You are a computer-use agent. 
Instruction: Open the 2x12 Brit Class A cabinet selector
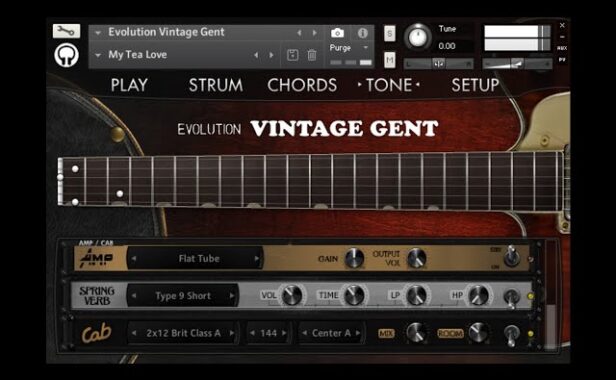click(x=183, y=333)
